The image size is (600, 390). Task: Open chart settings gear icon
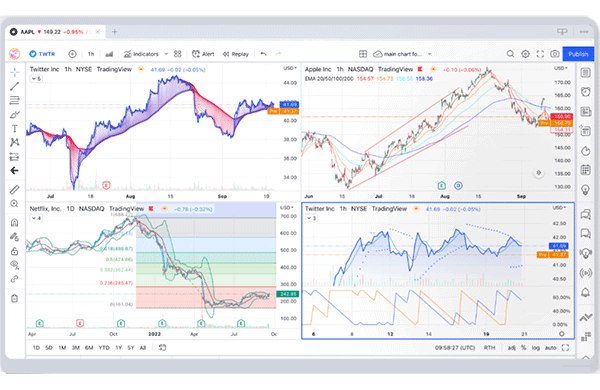point(525,54)
